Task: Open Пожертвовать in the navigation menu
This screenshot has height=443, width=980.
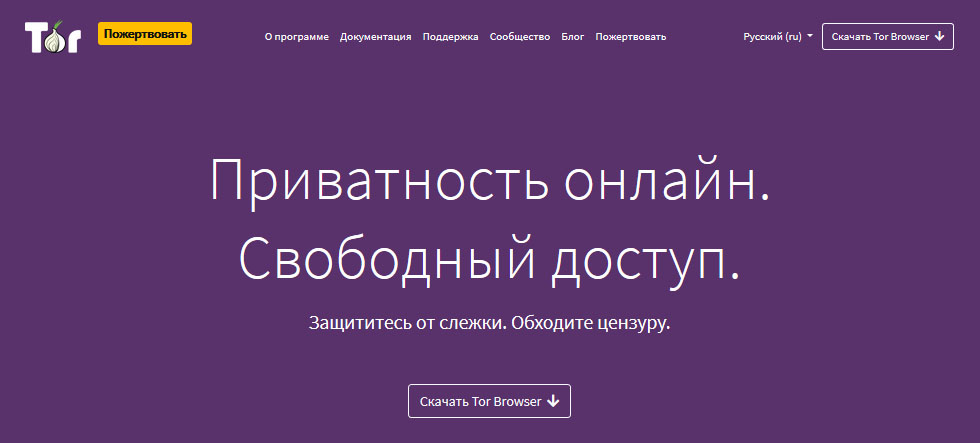Action: point(631,37)
